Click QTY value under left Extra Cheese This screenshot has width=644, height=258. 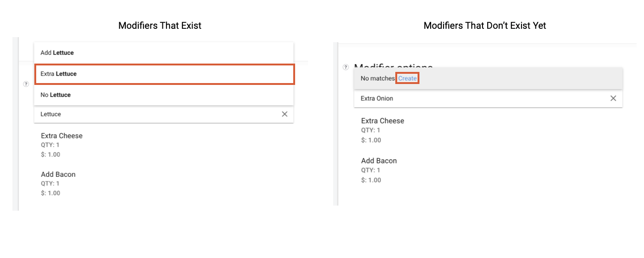(51, 145)
